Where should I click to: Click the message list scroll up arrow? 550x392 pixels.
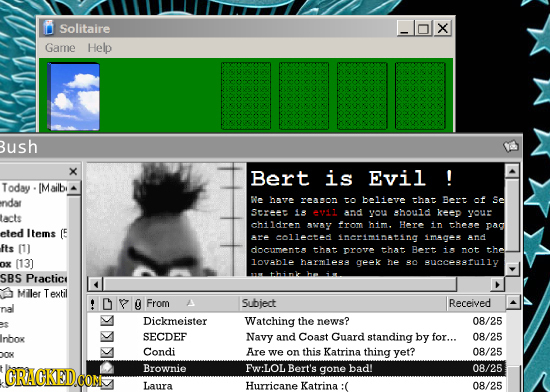pyautogui.click(x=514, y=302)
